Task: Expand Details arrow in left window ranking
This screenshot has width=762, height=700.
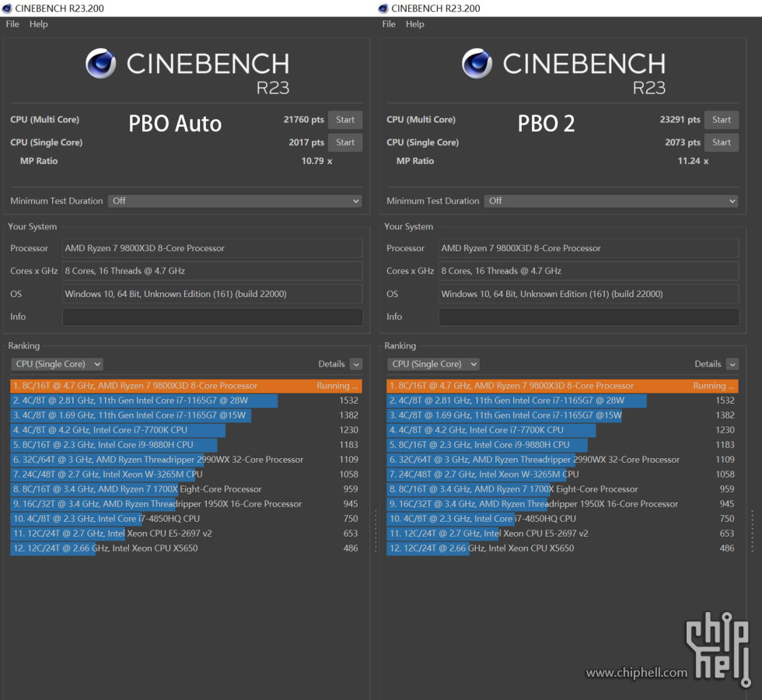Action: (356, 364)
